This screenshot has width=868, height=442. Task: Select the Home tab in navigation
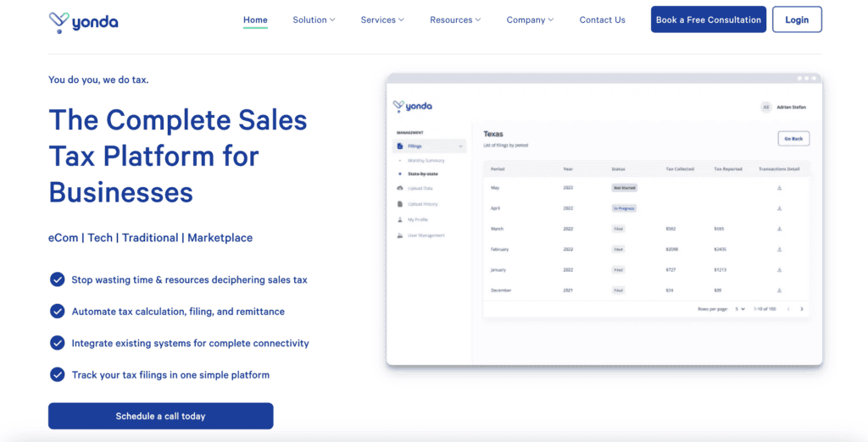[x=255, y=19]
